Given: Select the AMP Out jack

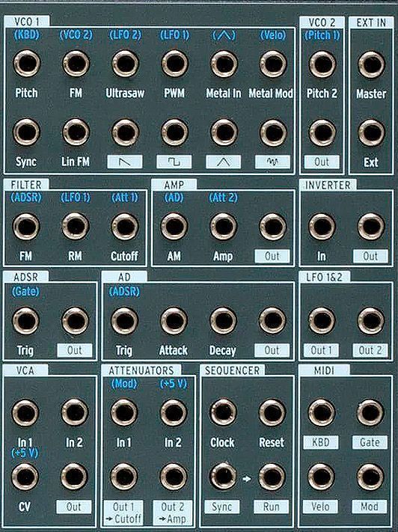Looking at the screenshot, I should [x=273, y=226].
